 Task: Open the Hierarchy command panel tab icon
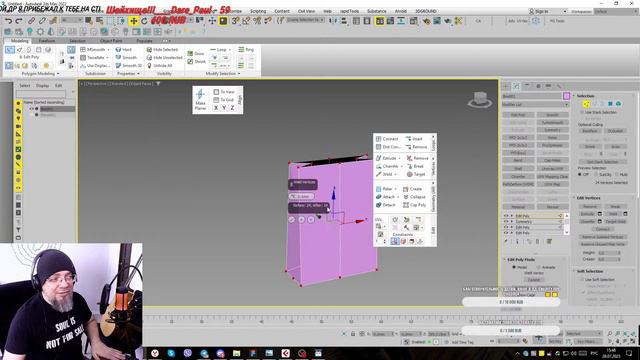click(x=527, y=86)
